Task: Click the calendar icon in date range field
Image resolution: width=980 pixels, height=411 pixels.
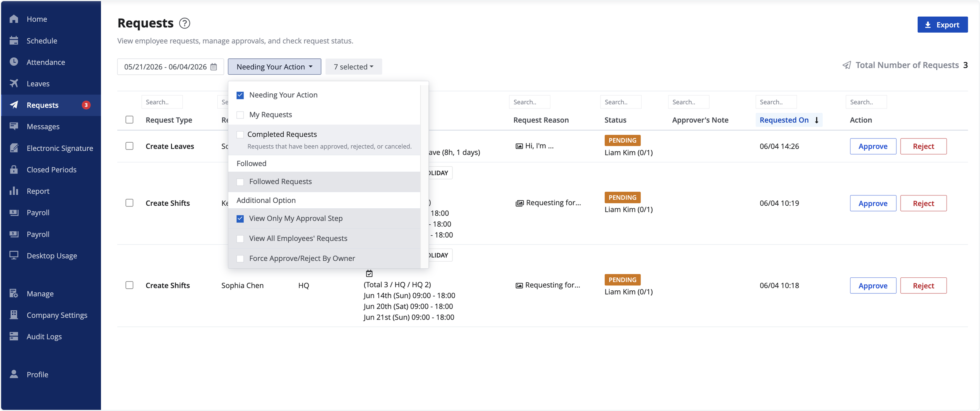Action: (x=214, y=67)
